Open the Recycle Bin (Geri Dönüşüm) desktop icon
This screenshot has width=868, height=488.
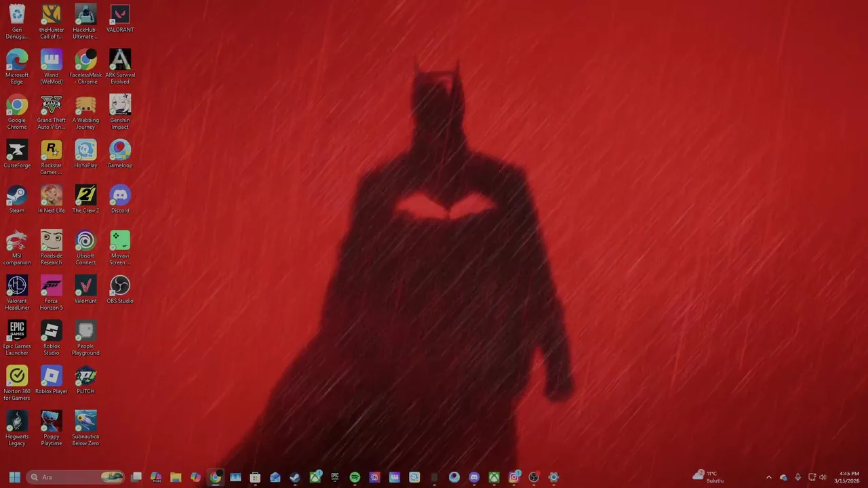17,22
